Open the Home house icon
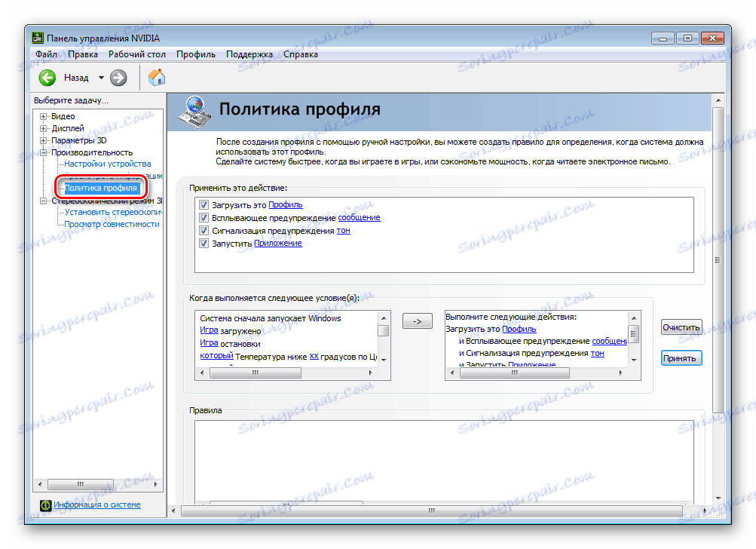This screenshot has width=756, height=549. (156, 78)
